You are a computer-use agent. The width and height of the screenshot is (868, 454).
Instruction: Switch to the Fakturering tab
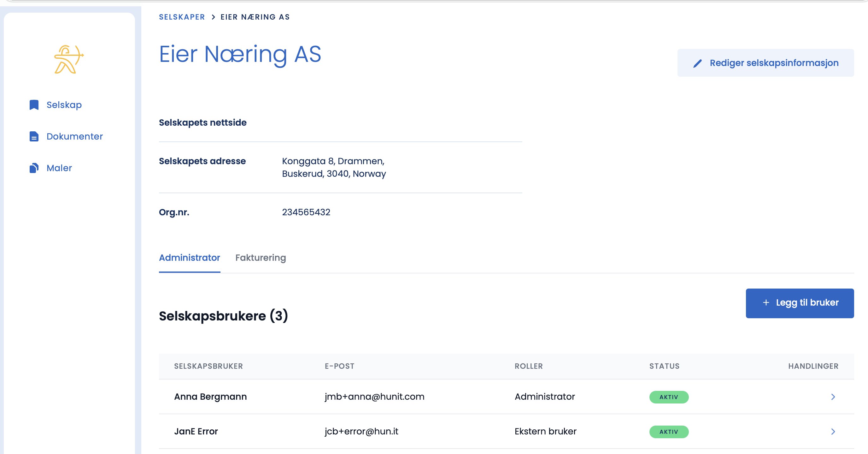(261, 258)
